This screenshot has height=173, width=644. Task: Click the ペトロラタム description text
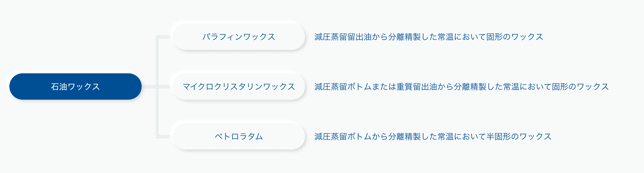coord(433,137)
